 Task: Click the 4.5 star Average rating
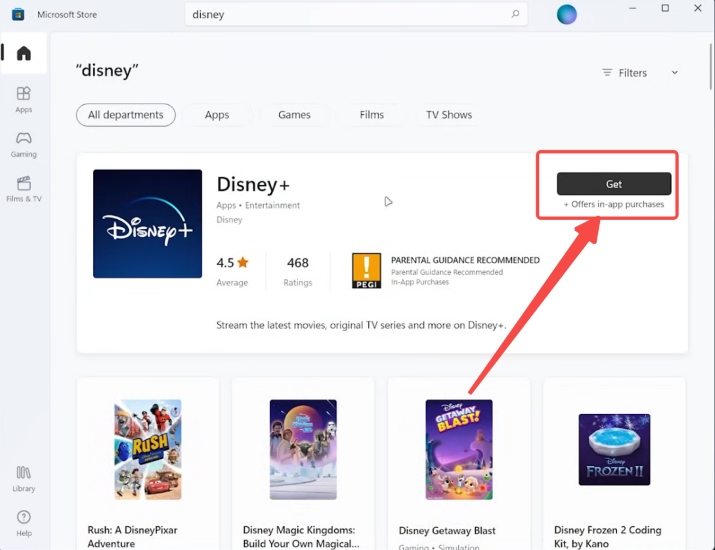tap(233, 270)
